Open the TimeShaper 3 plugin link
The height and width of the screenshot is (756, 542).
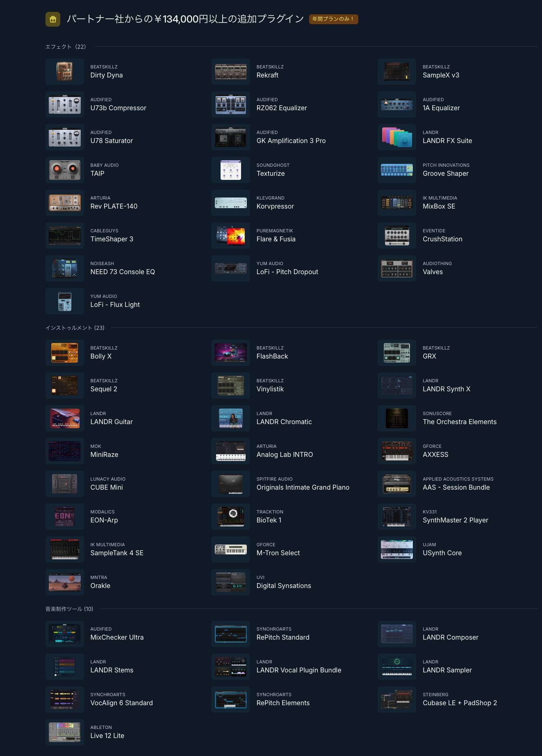pyautogui.click(x=112, y=239)
